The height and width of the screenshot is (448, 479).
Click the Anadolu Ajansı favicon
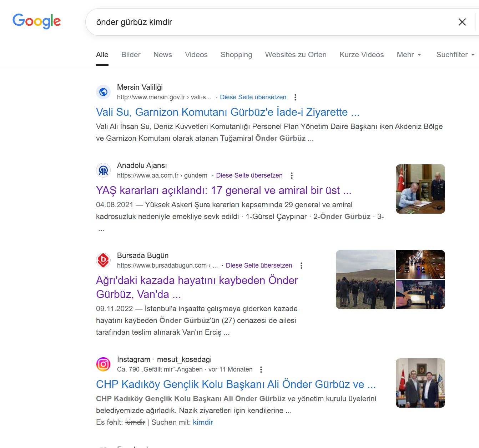click(x=103, y=170)
